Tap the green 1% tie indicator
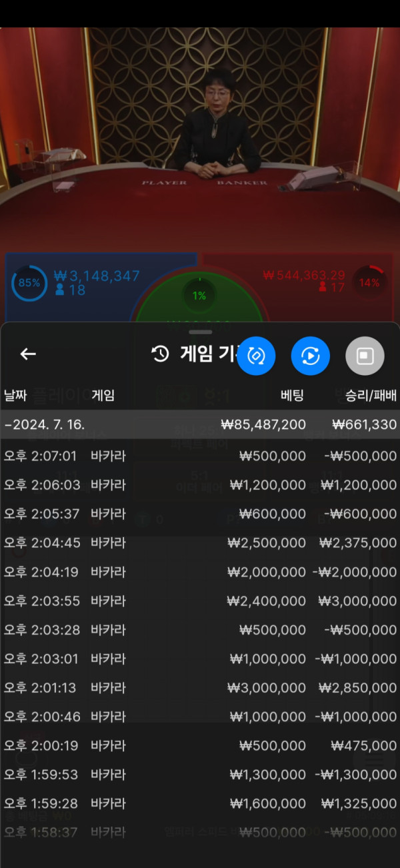 [x=199, y=296]
